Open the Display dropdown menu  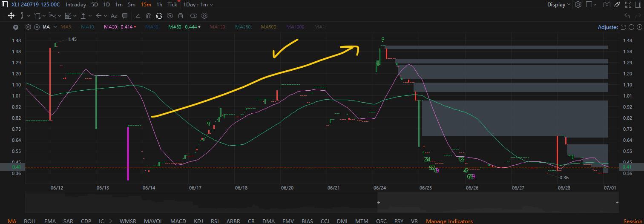click(x=559, y=4)
